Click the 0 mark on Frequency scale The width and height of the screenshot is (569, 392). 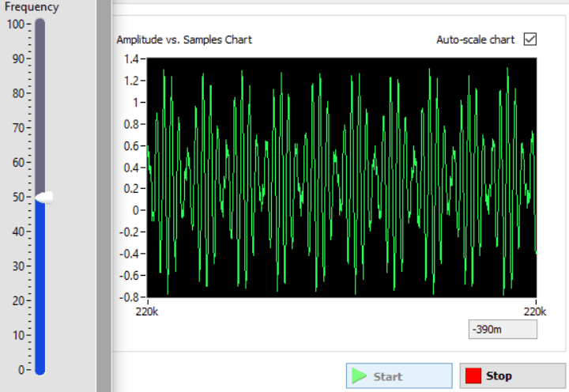tap(21, 370)
